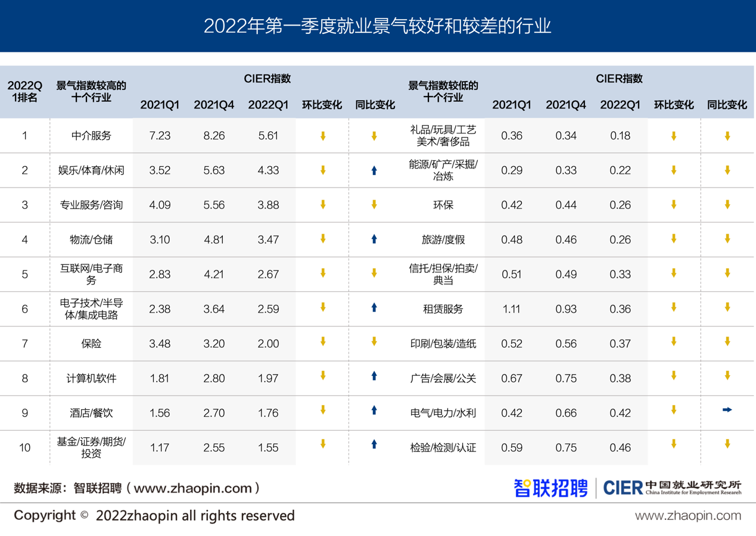Click the blue up arrow for 娱乐/体育/休闲

[374, 170]
